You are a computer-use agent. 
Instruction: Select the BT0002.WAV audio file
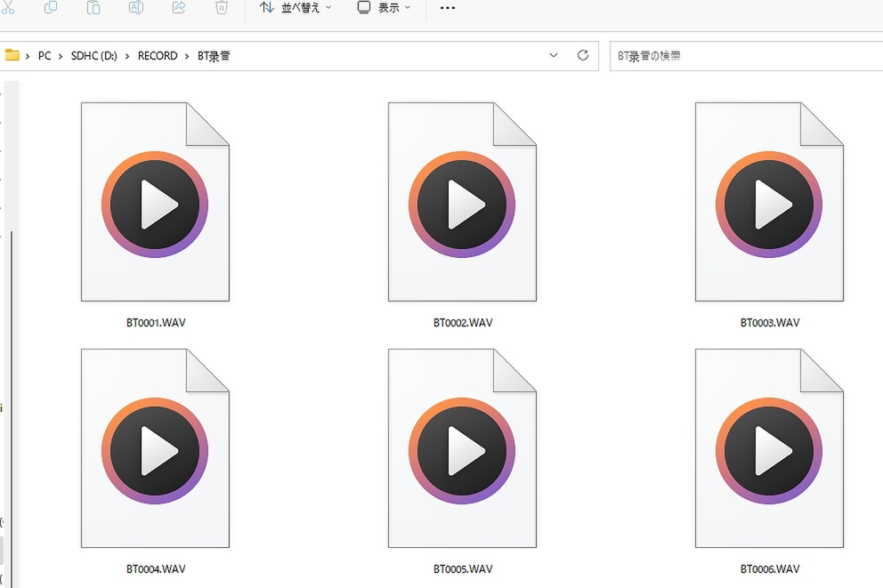click(462, 215)
